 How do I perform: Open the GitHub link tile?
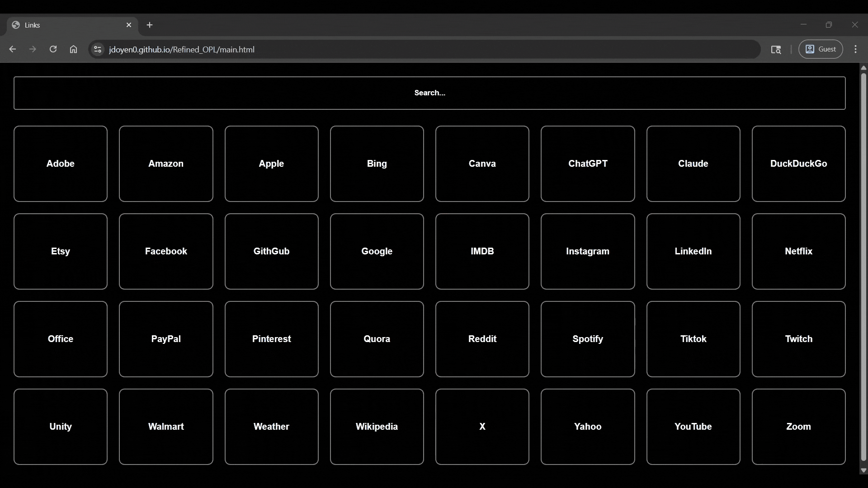tap(271, 251)
